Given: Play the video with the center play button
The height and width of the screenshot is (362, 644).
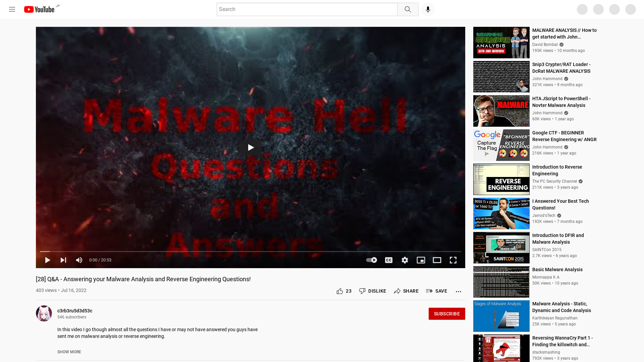Looking at the screenshot, I should [250, 147].
